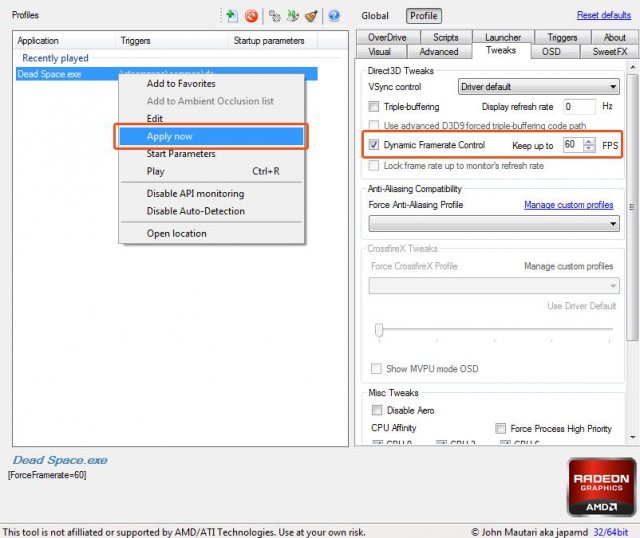This screenshot has height=538, width=640.
Task: Click the add new profile icon
Action: (x=232, y=16)
